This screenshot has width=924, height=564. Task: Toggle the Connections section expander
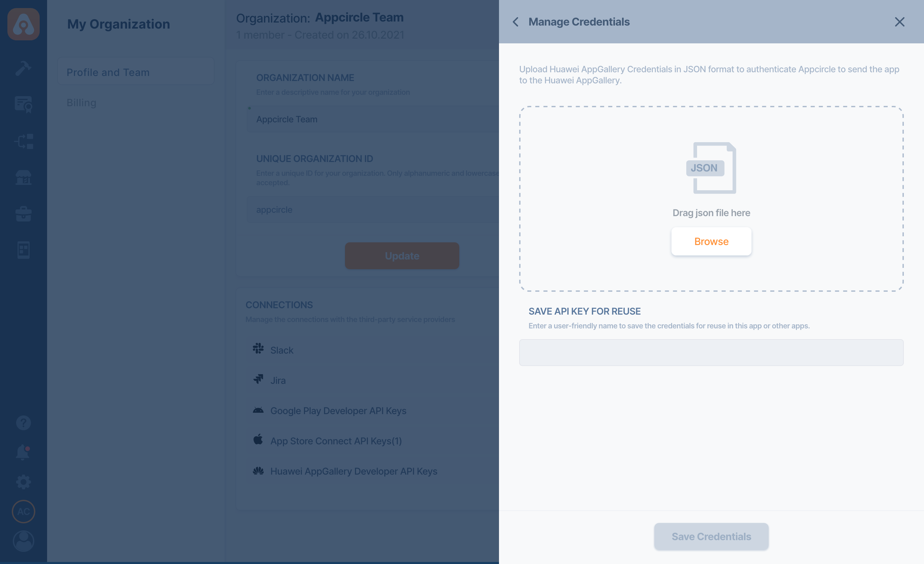(x=278, y=304)
